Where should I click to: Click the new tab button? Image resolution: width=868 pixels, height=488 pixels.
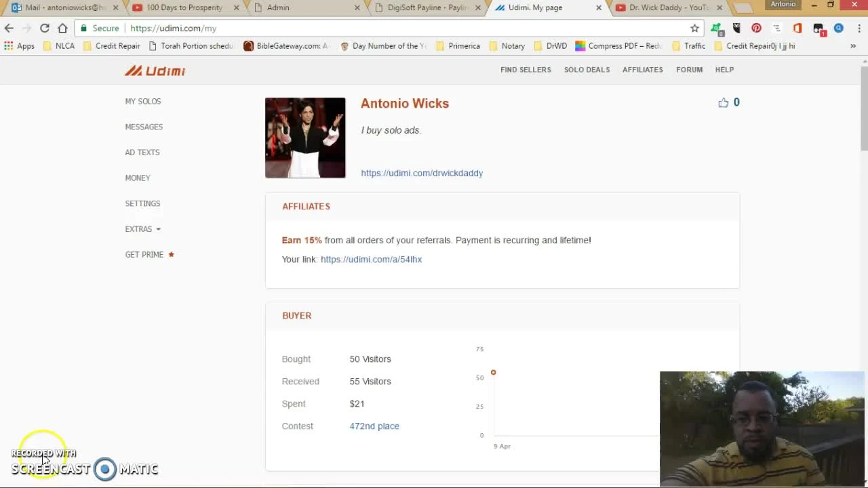click(743, 8)
